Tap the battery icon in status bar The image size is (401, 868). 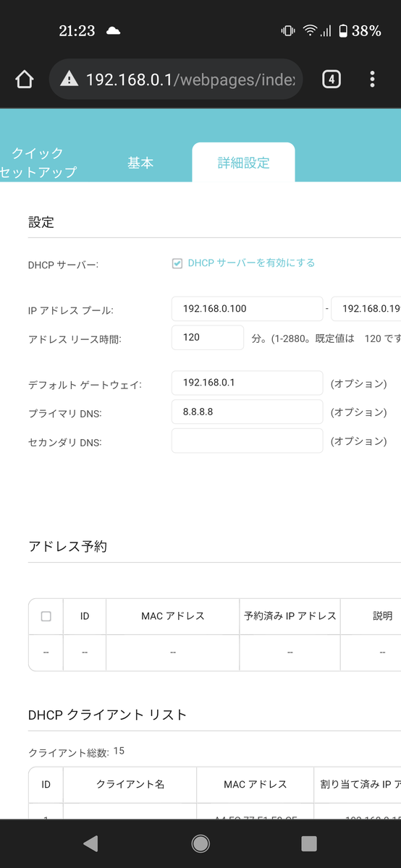[x=343, y=30]
